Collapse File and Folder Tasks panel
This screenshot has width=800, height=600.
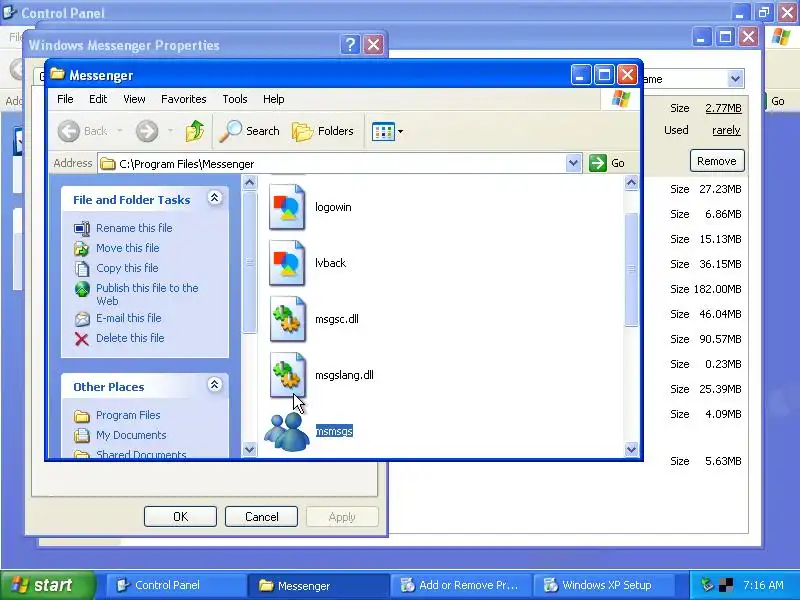pyautogui.click(x=214, y=198)
